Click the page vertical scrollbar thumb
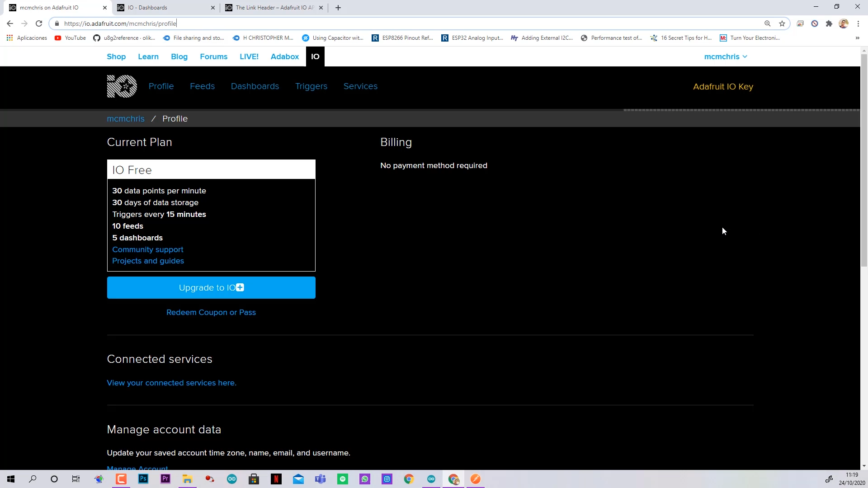This screenshot has height=488, width=868. pyautogui.click(x=864, y=160)
